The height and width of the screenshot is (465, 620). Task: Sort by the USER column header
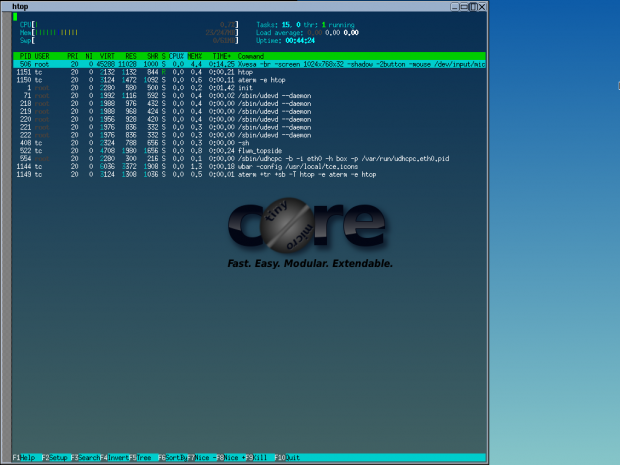tap(42, 56)
